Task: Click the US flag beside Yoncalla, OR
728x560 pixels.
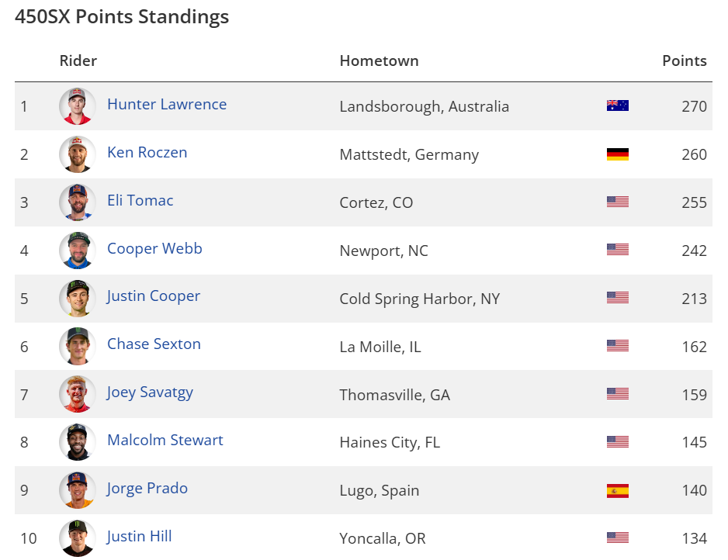Action: point(617,538)
